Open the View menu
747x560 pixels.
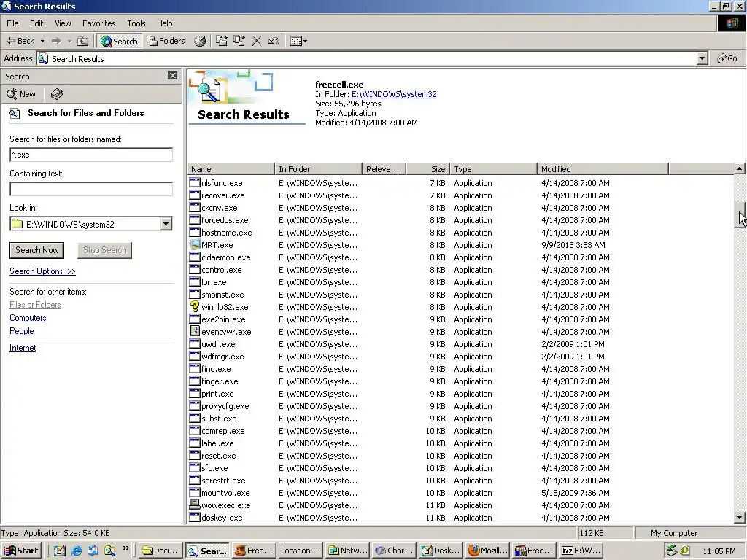point(63,23)
